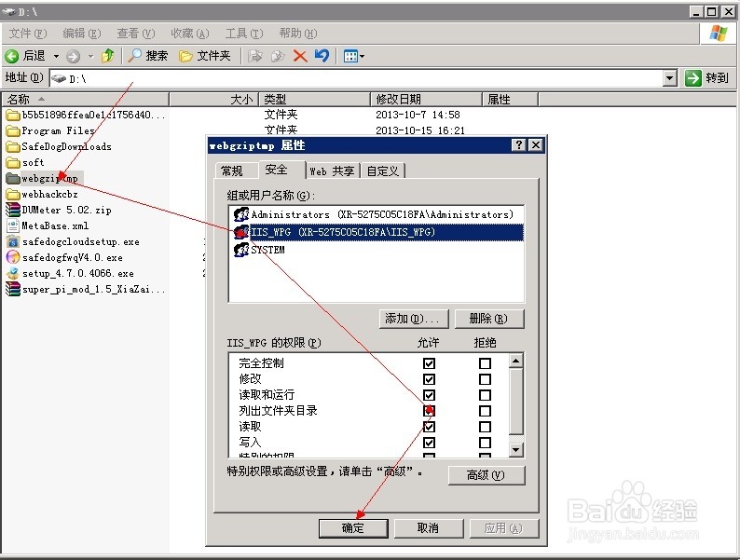Viewport: 740px width, 560px height.
Task: Sort by the 类型 column header
Action: [314, 99]
